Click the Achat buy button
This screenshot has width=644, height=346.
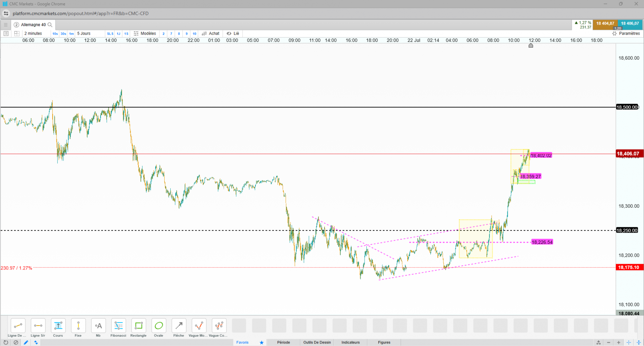tap(211, 34)
